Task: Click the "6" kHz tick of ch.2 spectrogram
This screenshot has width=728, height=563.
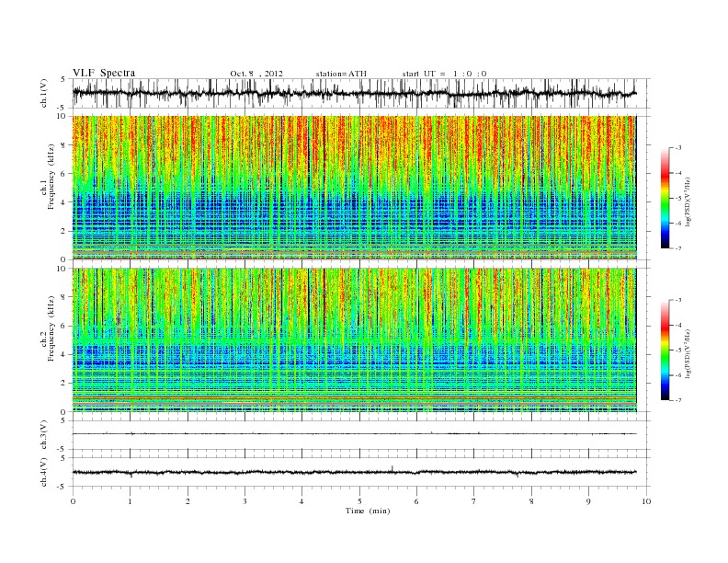Action: pos(63,326)
